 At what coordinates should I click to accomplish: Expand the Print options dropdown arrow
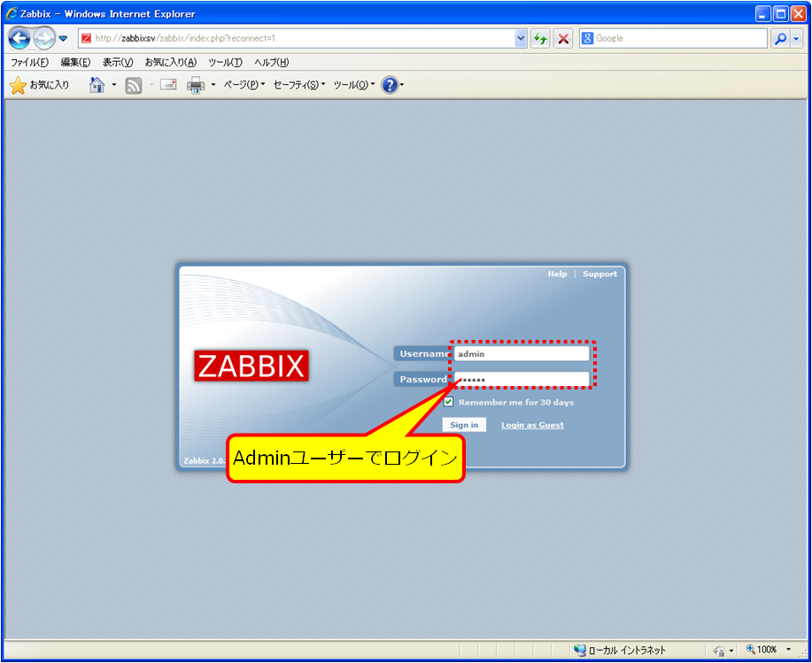[x=213, y=85]
